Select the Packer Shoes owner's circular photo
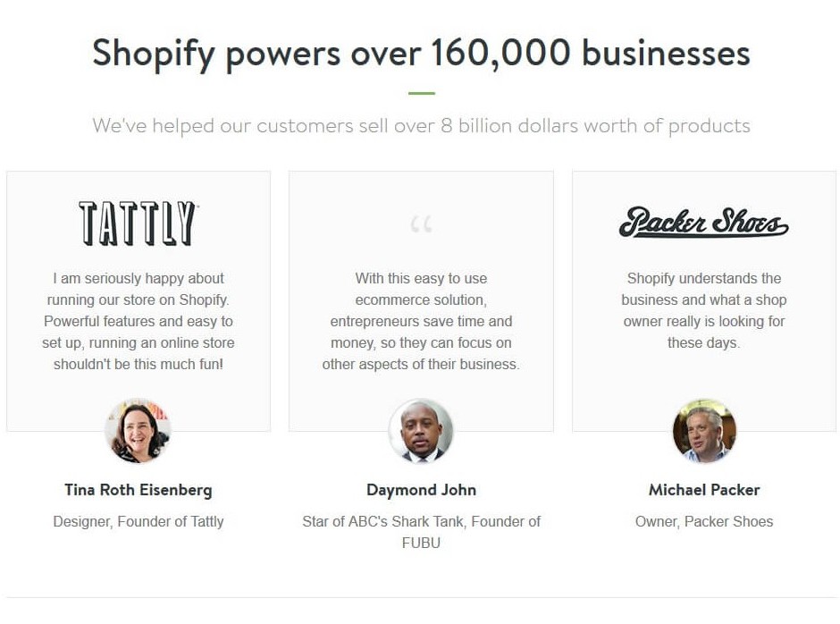Viewport: 840px width, 624px height. [704, 431]
